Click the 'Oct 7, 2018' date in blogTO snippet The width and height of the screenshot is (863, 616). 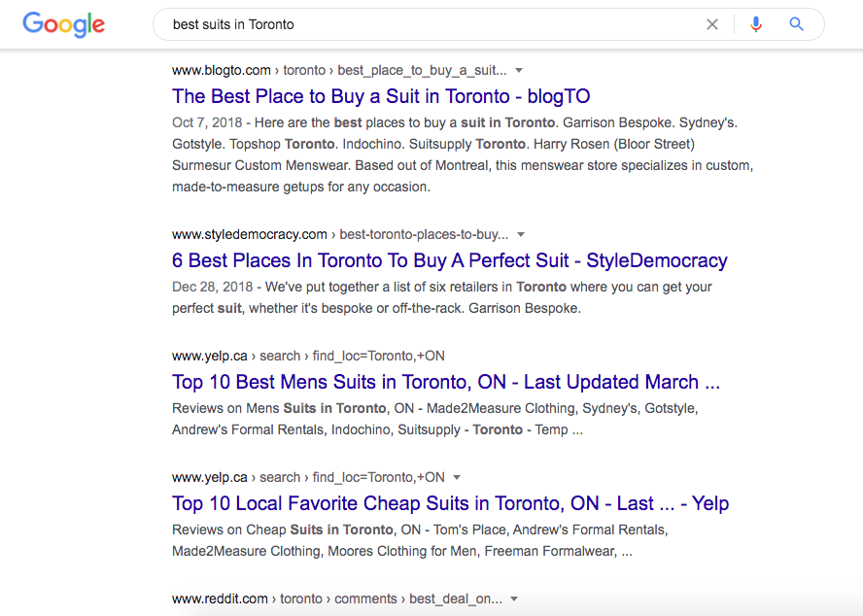[207, 122]
